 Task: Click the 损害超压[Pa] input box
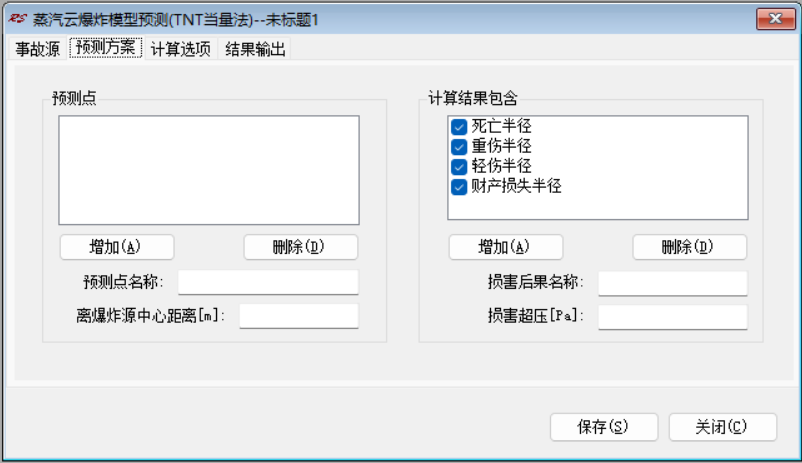point(672,316)
